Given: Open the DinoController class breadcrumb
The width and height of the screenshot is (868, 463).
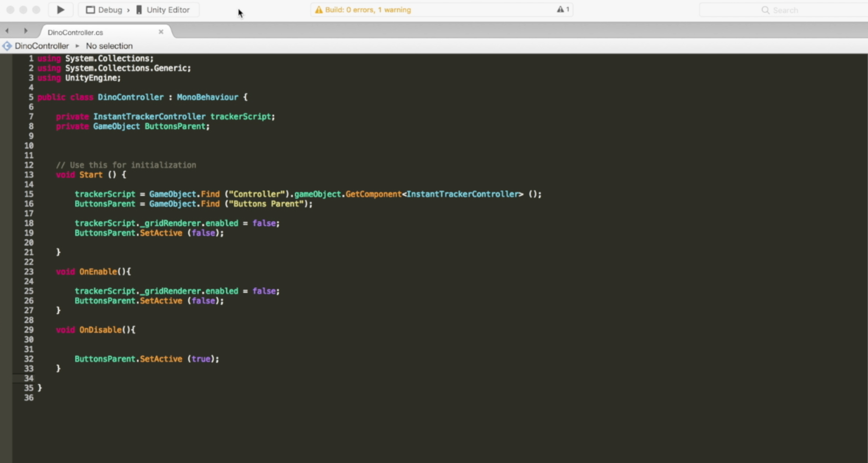Looking at the screenshot, I should (42, 46).
